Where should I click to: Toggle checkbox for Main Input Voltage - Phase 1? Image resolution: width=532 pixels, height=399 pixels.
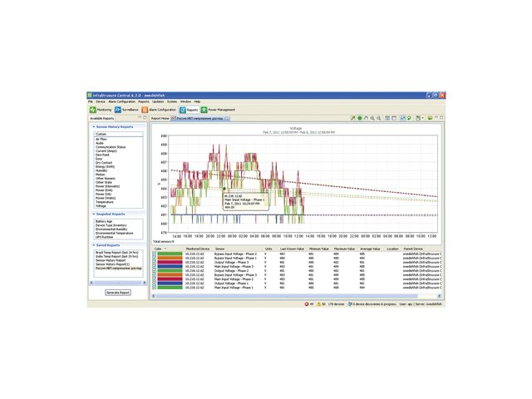tap(155, 288)
